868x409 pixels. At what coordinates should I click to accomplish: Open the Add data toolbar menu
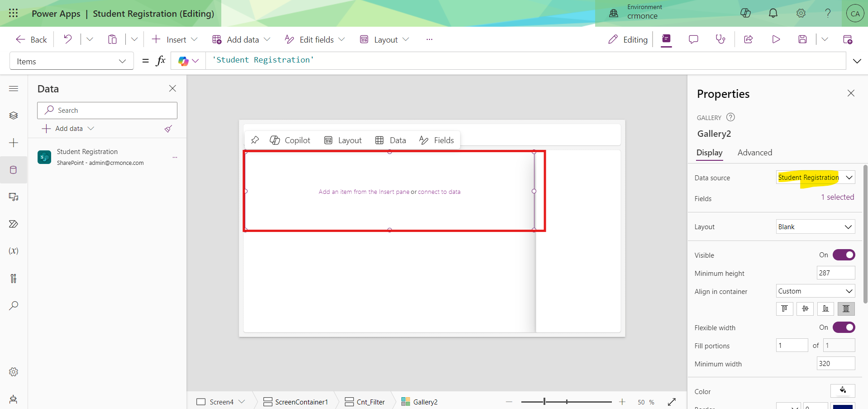coord(241,39)
